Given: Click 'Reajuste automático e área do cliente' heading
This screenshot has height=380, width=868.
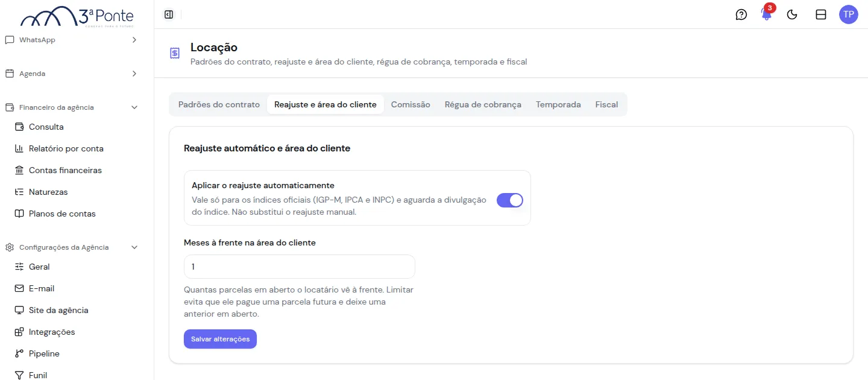Looking at the screenshot, I should [267, 148].
